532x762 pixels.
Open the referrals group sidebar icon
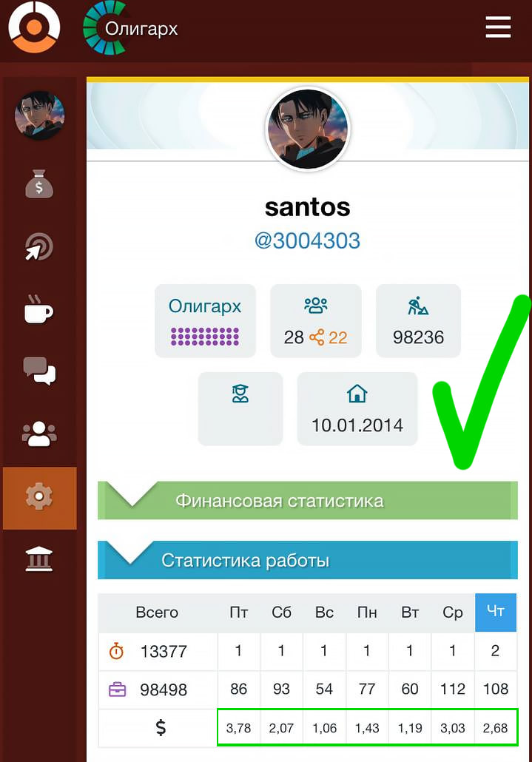click(x=39, y=434)
